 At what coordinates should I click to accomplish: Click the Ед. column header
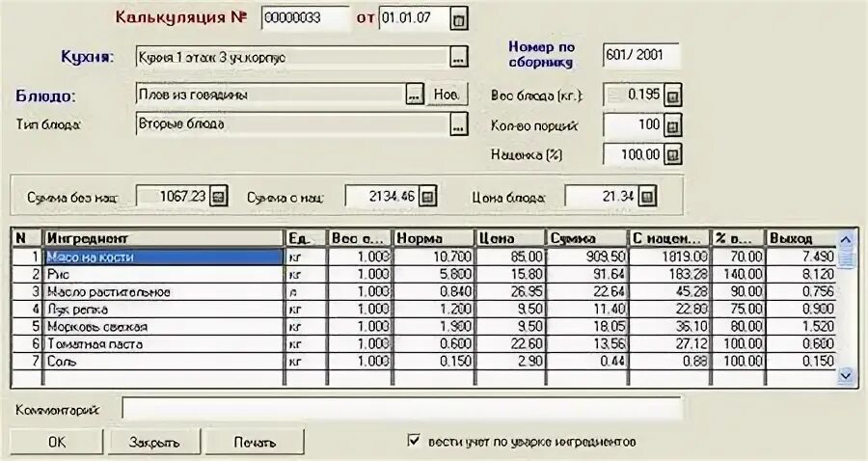(x=306, y=238)
